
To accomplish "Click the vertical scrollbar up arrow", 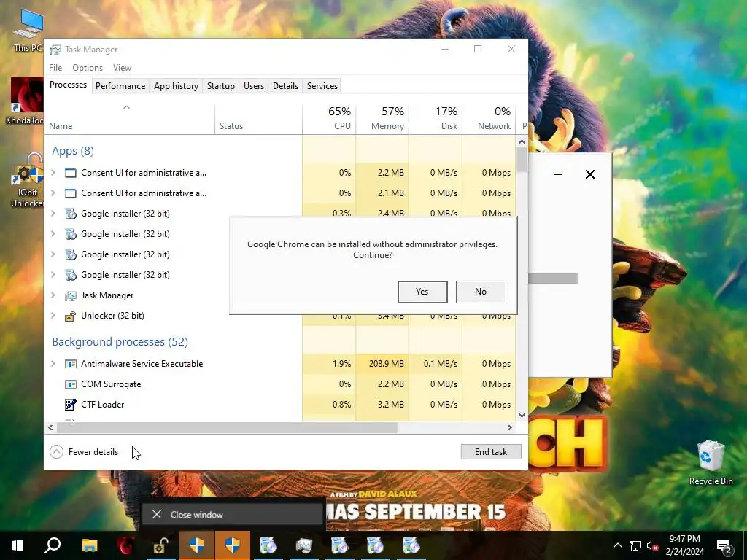I will [522, 141].
